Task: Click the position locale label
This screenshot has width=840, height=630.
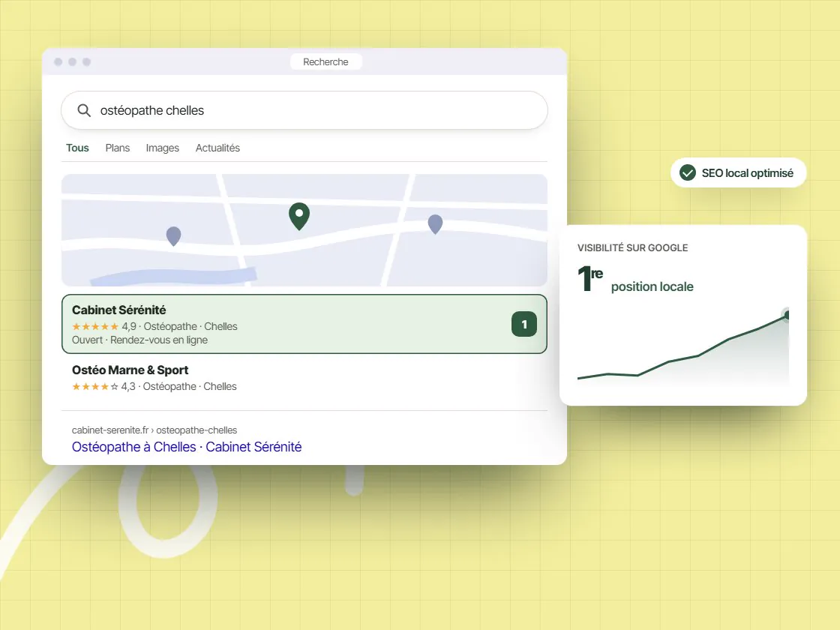Action: [652, 286]
